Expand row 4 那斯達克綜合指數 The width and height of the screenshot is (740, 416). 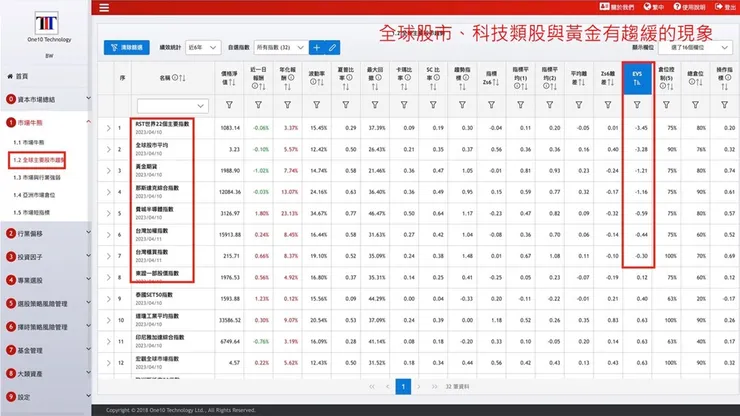click(x=108, y=192)
